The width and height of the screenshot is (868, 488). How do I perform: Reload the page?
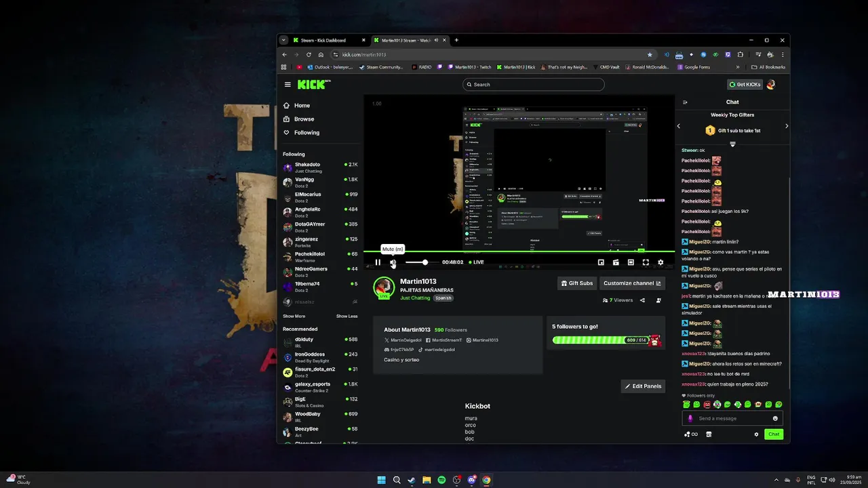click(x=309, y=54)
